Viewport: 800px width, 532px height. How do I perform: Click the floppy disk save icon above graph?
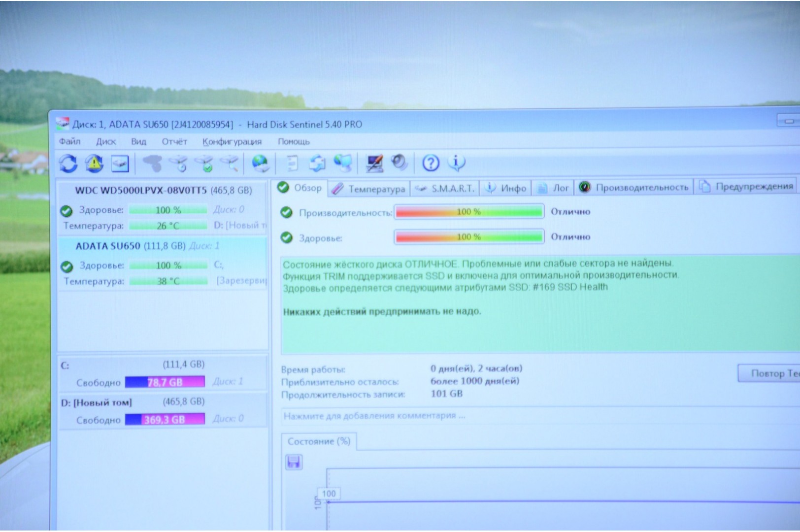[x=294, y=462]
